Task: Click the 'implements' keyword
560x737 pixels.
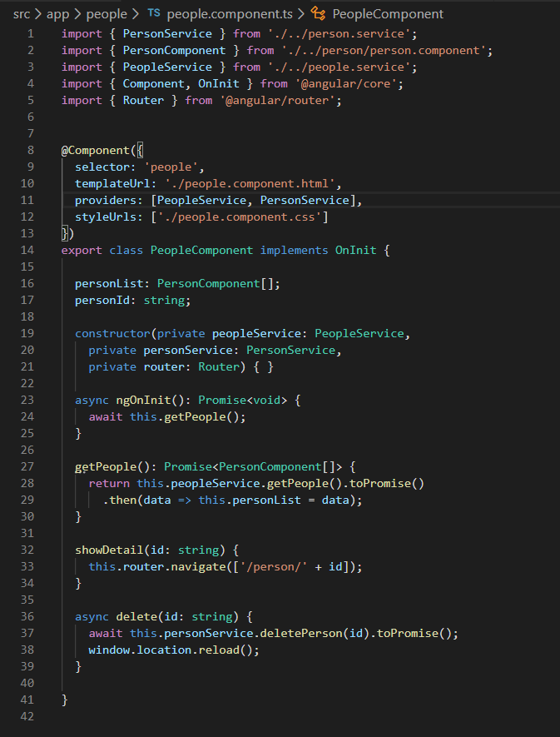Action: pos(294,250)
